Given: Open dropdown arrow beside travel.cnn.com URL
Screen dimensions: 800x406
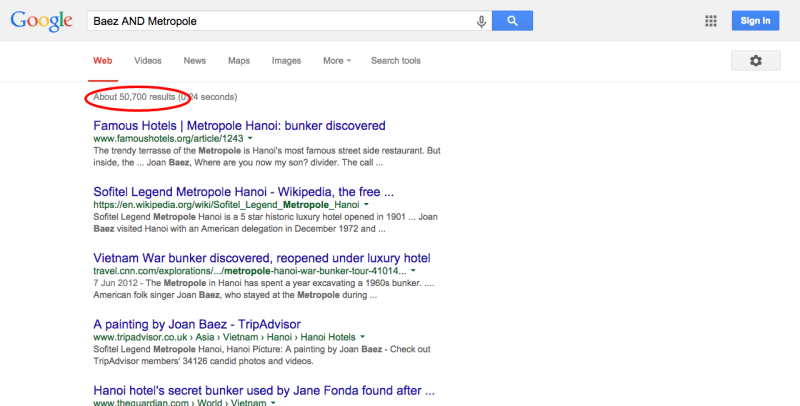Looking at the screenshot, I should click(x=413, y=270).
